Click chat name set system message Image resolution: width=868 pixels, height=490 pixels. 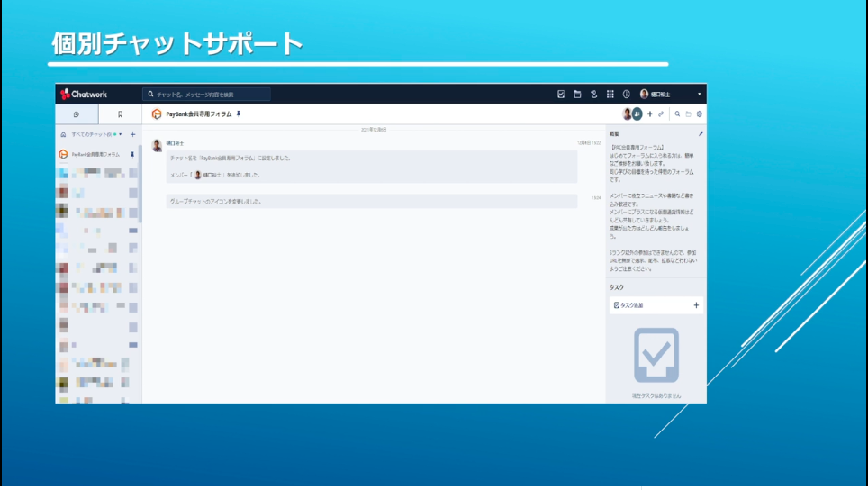point(230,159)
